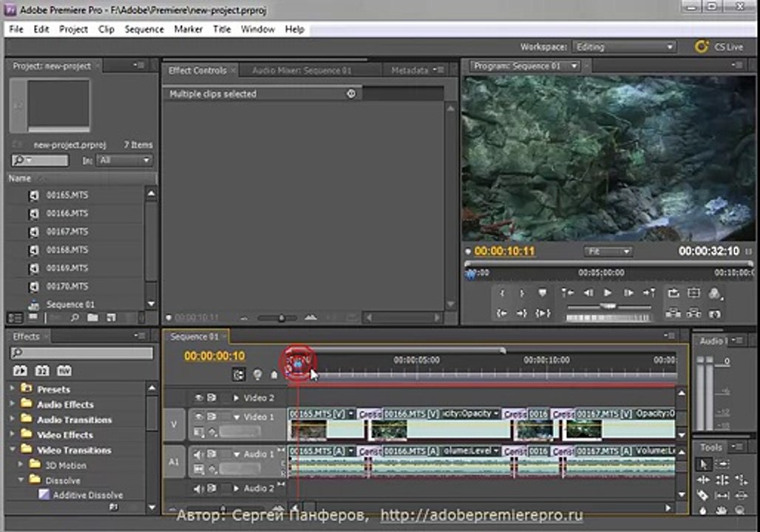760x532 pixels.
Task: Set In point in Program monitor
Action: (502, 293)
